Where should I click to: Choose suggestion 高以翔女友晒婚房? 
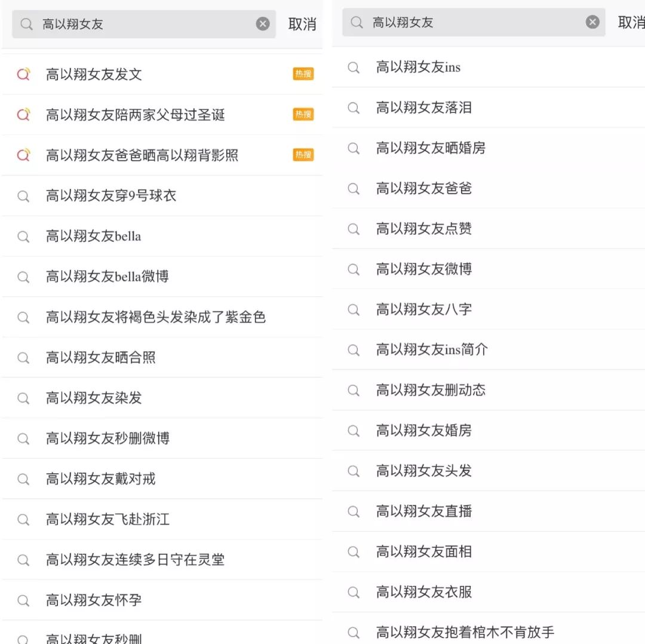(431, 148)
